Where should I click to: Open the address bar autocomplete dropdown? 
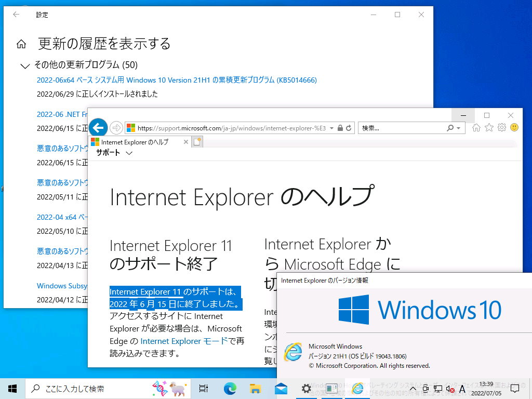click(x=331, y=128)
